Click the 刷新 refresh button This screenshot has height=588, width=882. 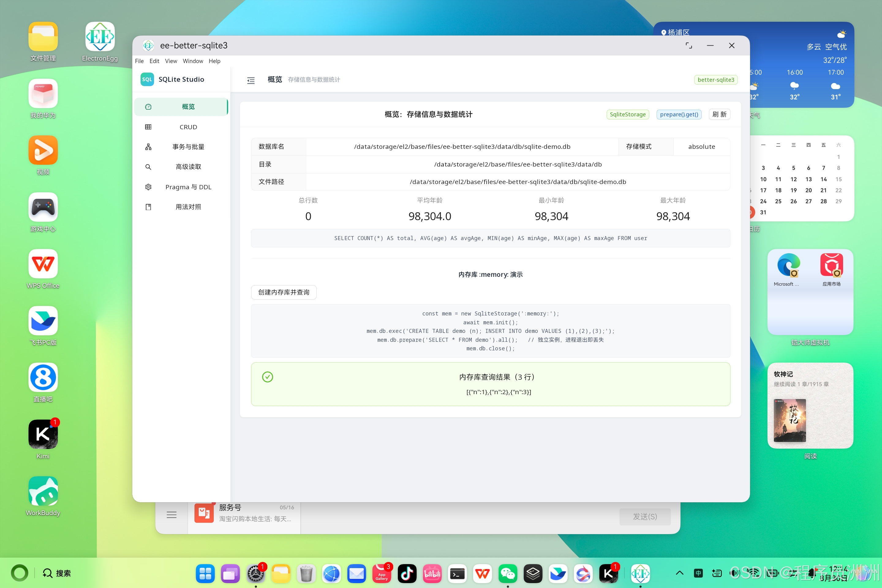pyautogui.click(x=719, y=114)
